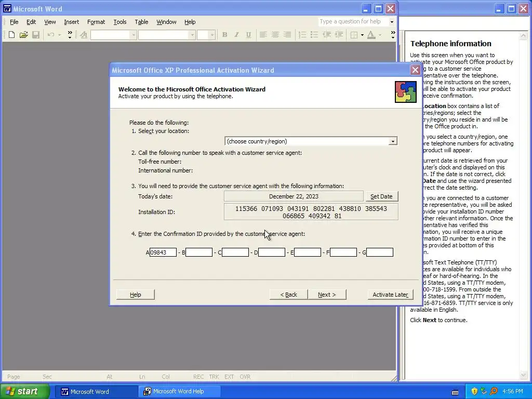Open the File menu
Viewport: 532px width, 399px height.
pos(14,22)
